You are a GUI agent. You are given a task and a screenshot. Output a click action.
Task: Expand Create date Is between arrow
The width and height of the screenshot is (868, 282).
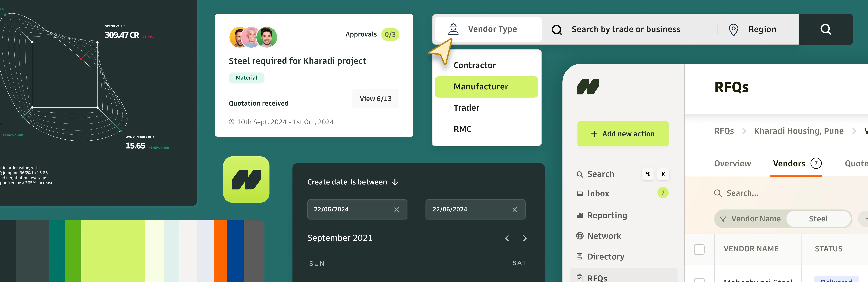395,182
